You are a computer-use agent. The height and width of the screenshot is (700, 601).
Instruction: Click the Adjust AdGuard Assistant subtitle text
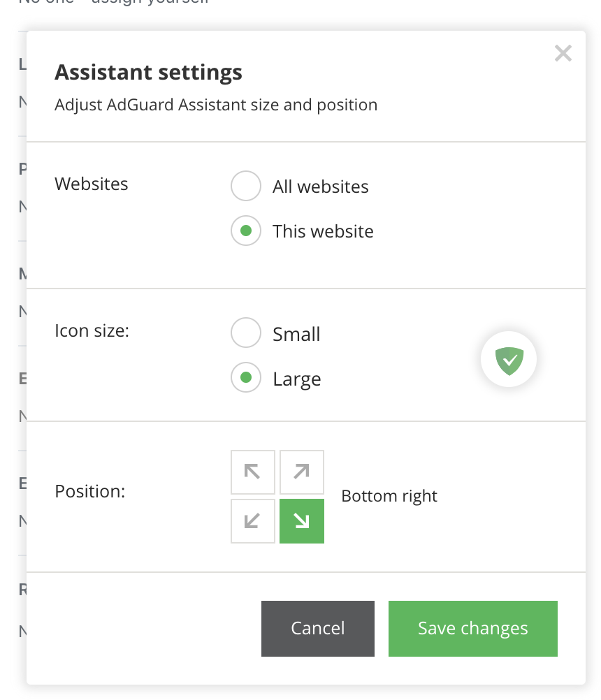pyautogui.click(x=216, y=105)
